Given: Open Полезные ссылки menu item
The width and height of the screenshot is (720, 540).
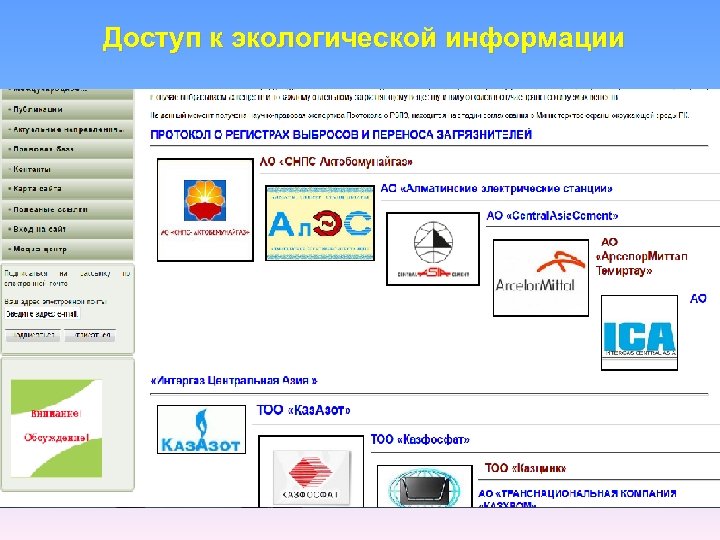Looking at the screenshot, I should [67, 209].
